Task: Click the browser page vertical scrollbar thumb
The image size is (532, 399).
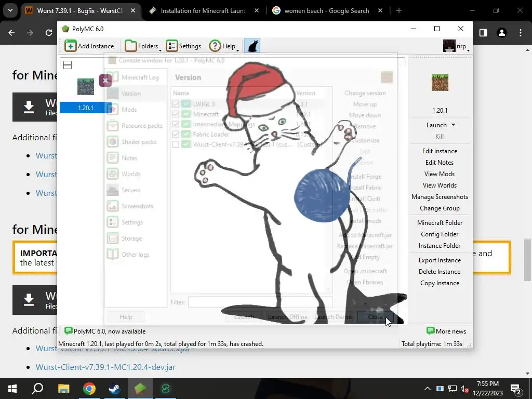Action: 528,260
